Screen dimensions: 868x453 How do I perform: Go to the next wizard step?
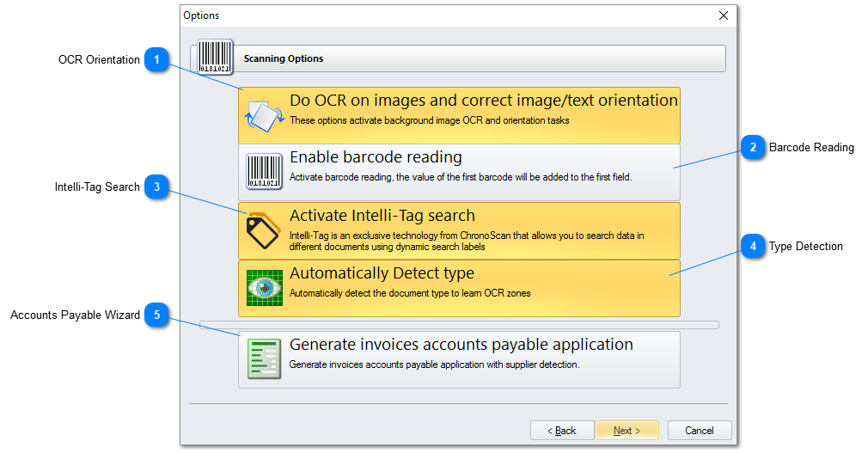[627, 431]
